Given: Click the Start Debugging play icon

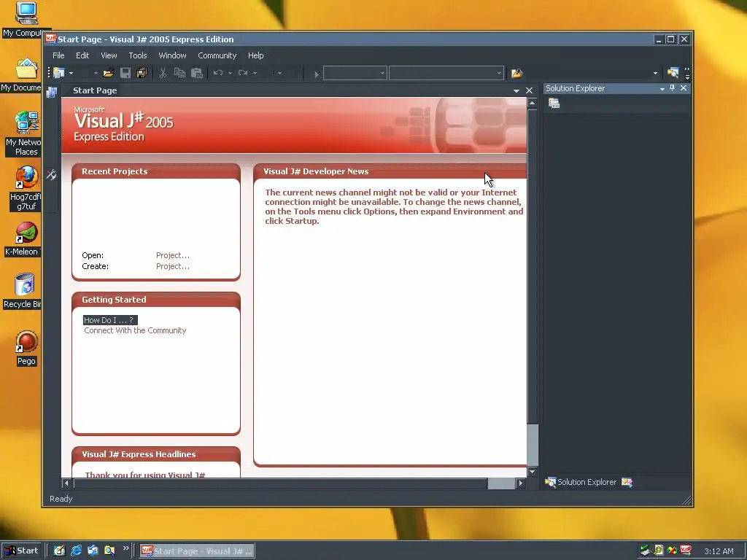Looking at the screenshot, I should pos(316,74).
